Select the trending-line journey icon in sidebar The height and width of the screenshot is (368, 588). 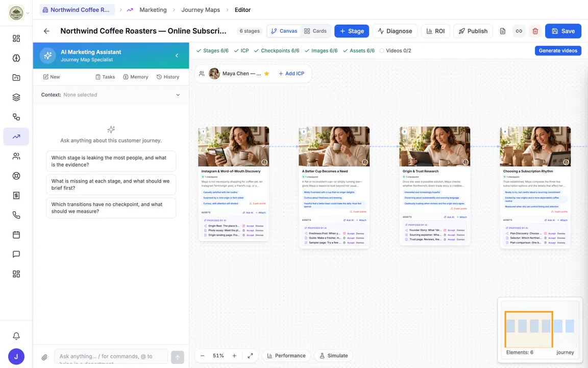pyautogui.click(x=16, y=136)
